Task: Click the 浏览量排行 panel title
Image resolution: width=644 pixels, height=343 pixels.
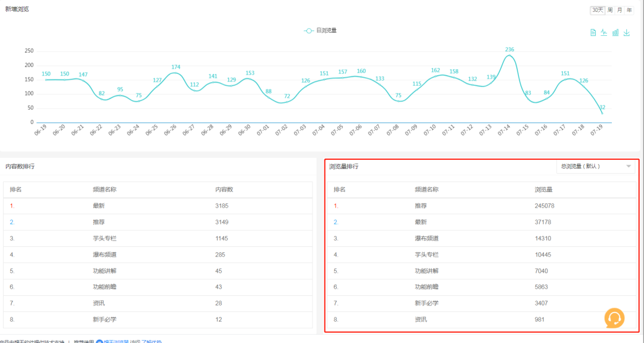Action: (344, 166)
